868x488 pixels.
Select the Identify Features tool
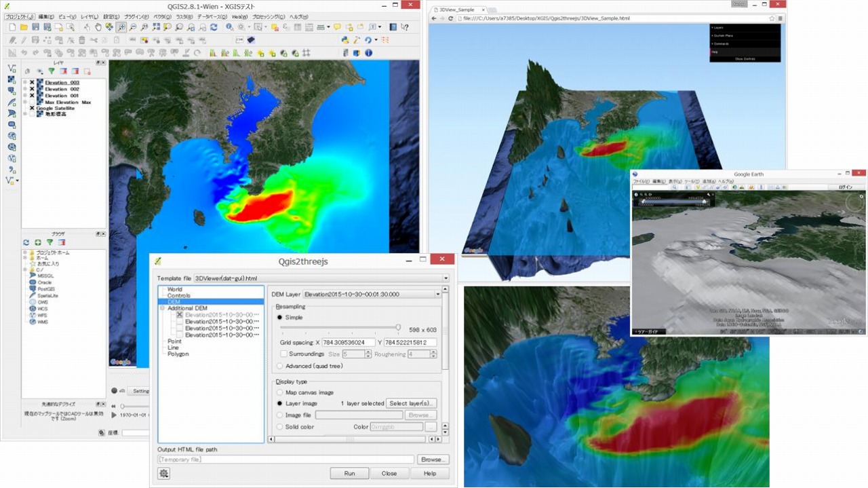pos(230,27)
